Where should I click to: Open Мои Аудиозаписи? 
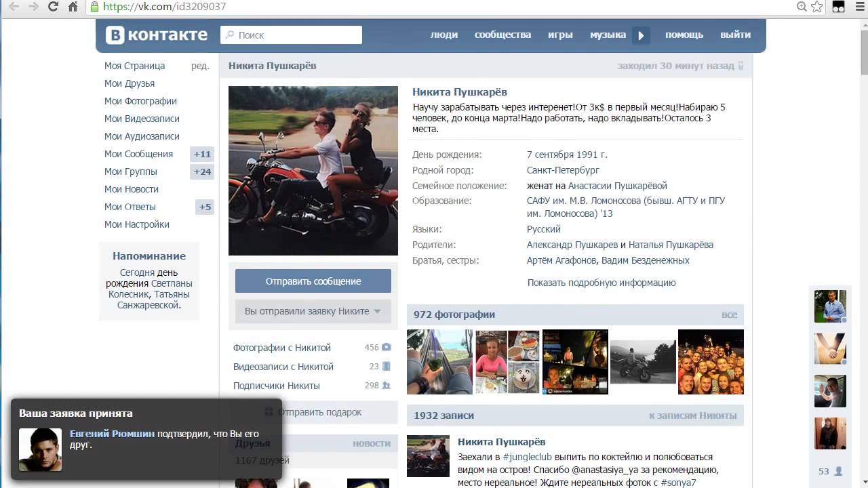142,136
